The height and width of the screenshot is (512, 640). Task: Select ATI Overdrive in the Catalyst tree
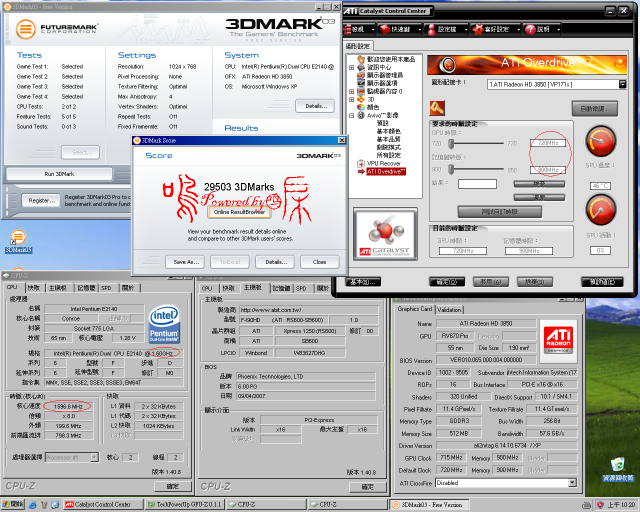[386, 171]
